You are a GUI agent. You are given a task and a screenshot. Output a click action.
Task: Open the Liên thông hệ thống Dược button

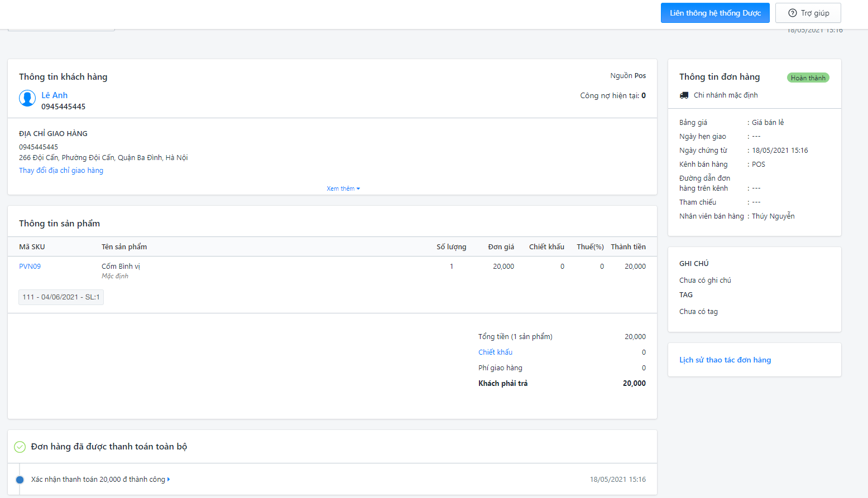(714, 13)
